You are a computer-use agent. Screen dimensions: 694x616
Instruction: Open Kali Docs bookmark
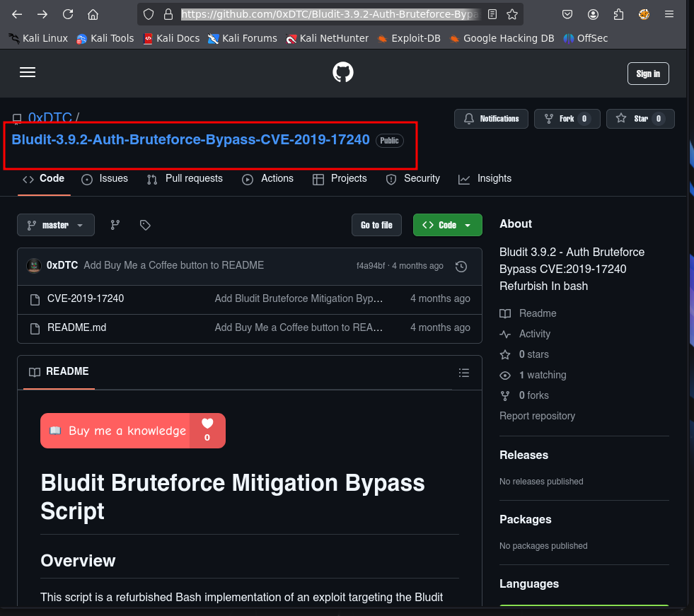[x=172, y=38]
